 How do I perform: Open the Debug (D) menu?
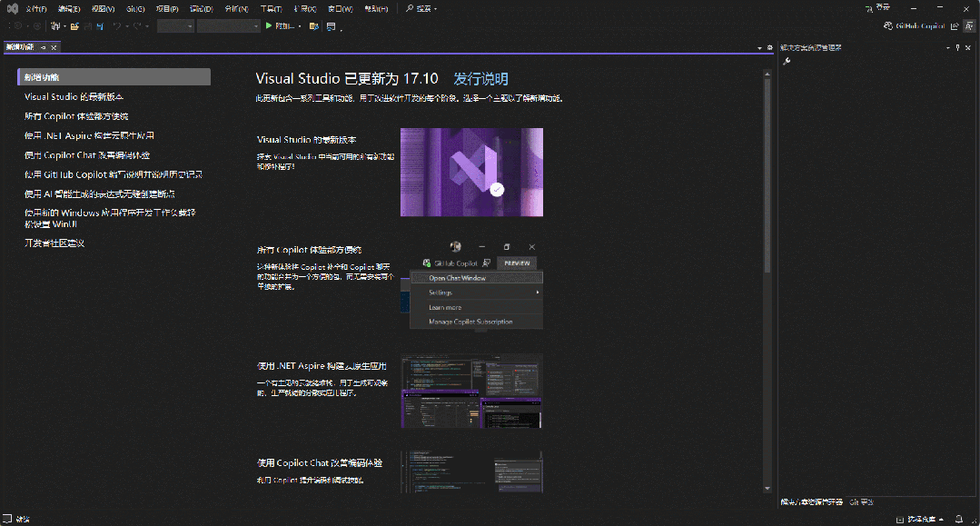(x=202, y=9)
